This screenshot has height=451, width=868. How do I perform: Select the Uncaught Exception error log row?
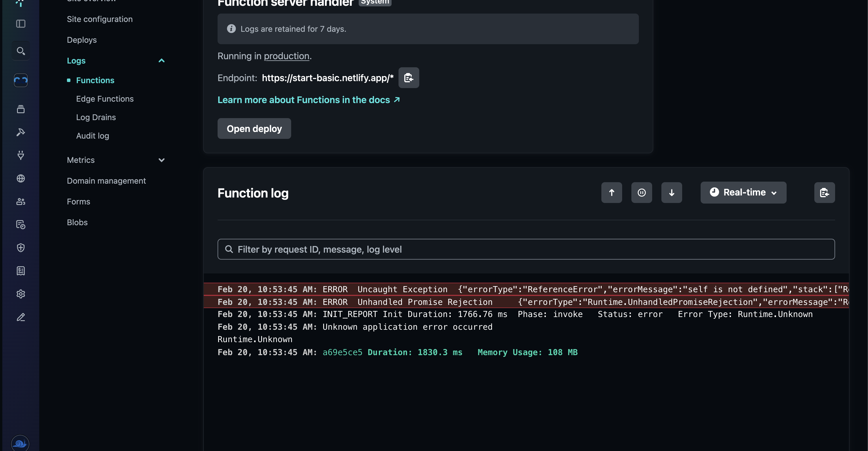tap(526, 289)
